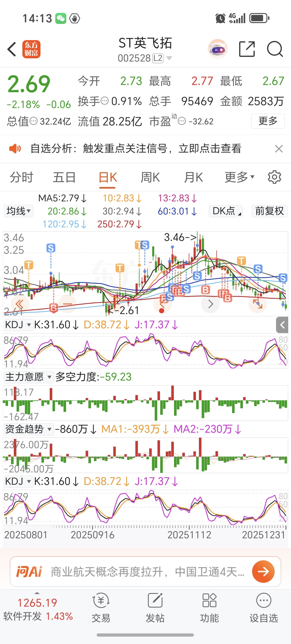Tap the 东方财富 logo icon
Screen dimensions: 291x644
[x=31, y=49]
